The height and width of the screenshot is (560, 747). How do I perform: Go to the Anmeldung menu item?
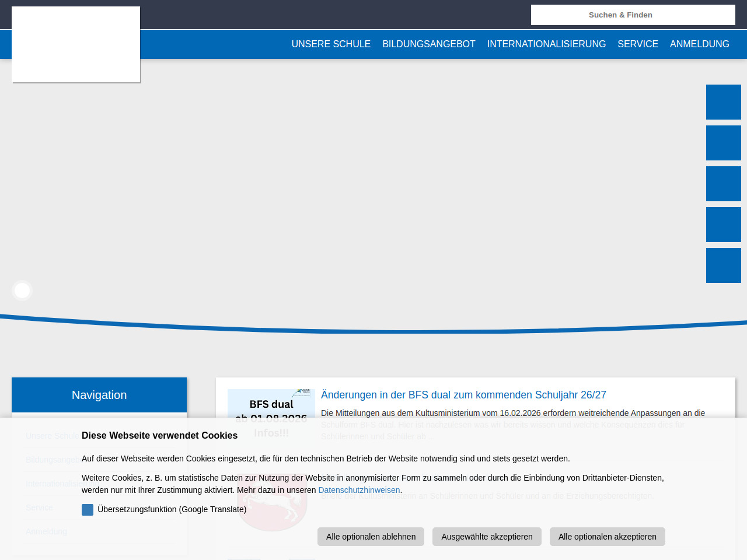click(699, 44)
